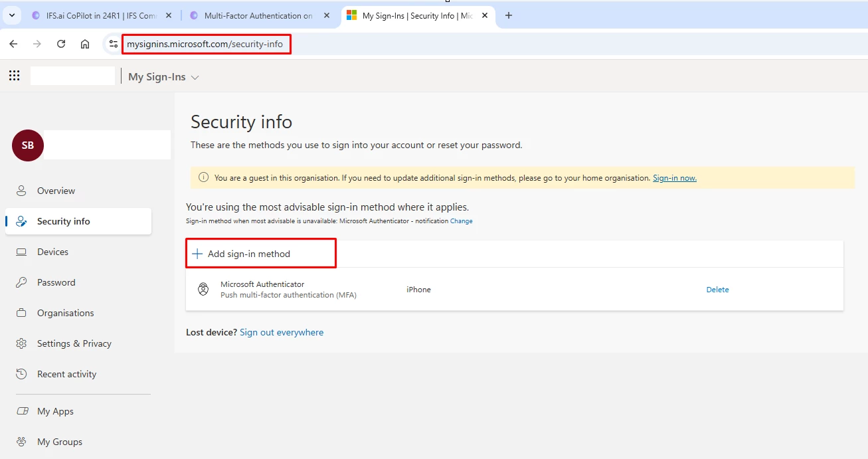The height and width of the screenshot is (459, 868).
Task: Click Change default sign-in method link
Action: (462, 221)
